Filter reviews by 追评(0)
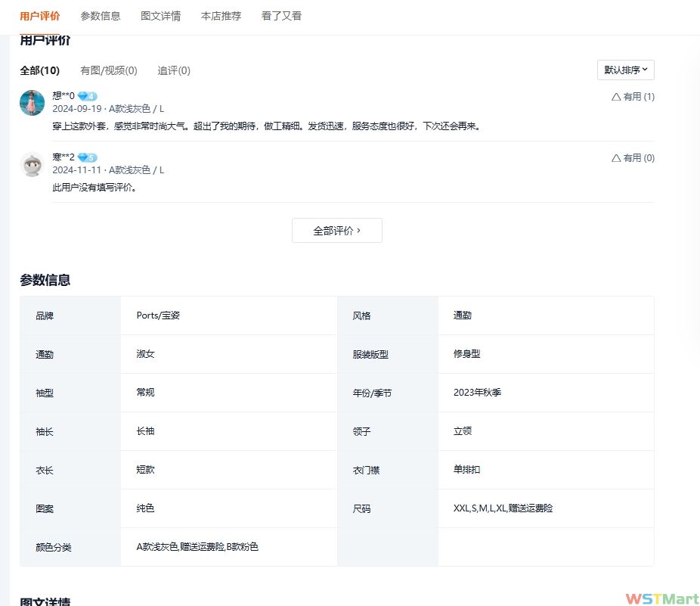 pos(174,70)
